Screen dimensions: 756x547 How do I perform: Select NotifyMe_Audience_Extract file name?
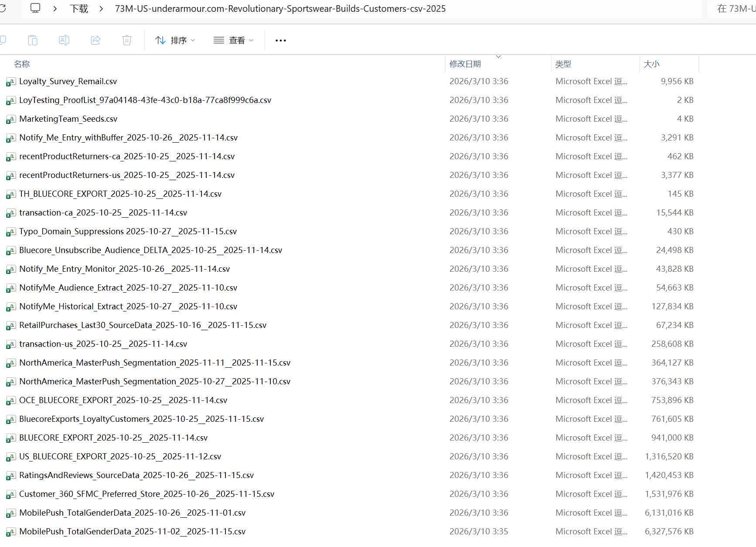(128, 287)
